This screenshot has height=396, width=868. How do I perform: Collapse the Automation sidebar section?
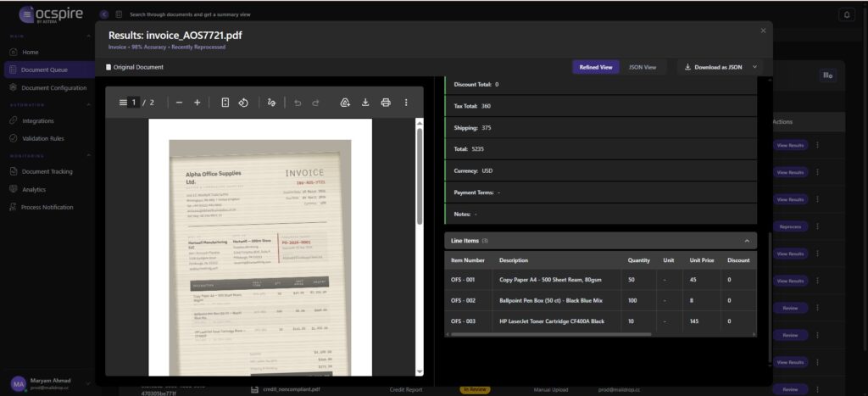click(x=88, y=104)
